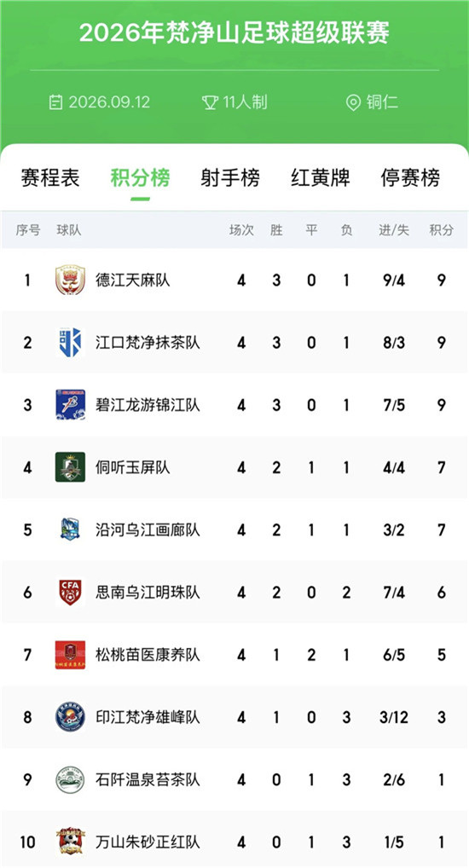Tap the trophy icon next to 11人制
This screenshot has width=469, height=868.
coord(210,102)
